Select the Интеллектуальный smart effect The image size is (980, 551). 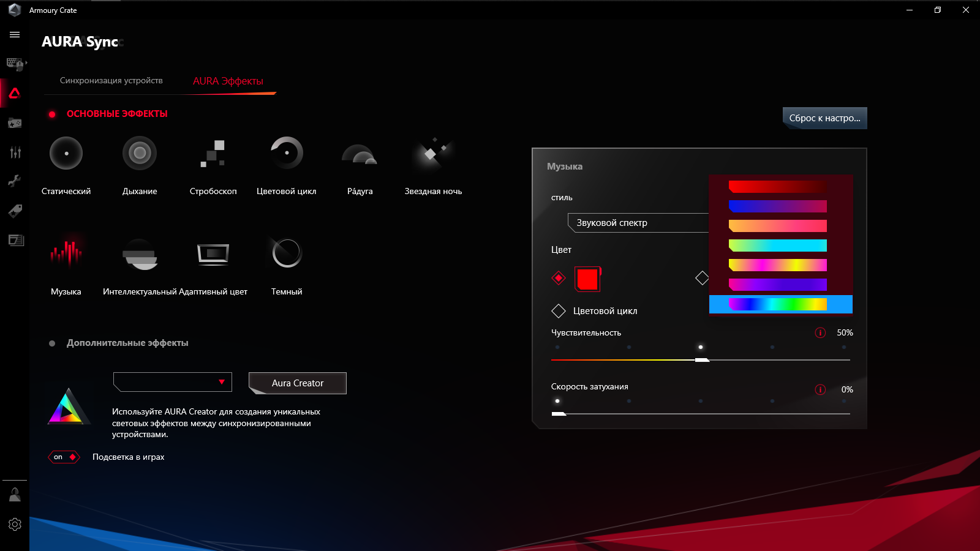coord(140,254)
